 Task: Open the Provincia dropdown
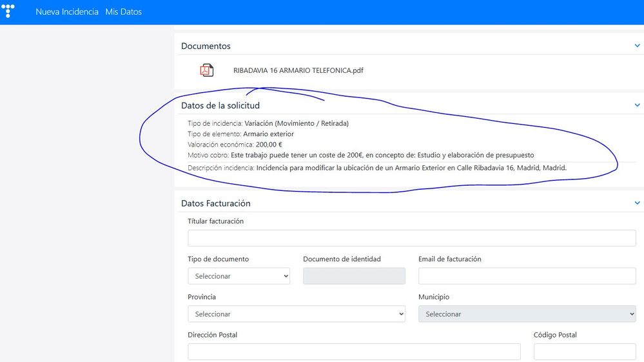(296, 314)
